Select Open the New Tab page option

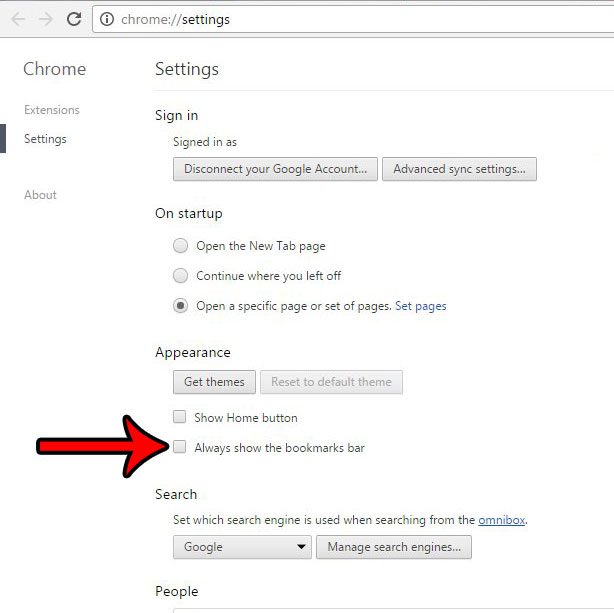[181, 246]
